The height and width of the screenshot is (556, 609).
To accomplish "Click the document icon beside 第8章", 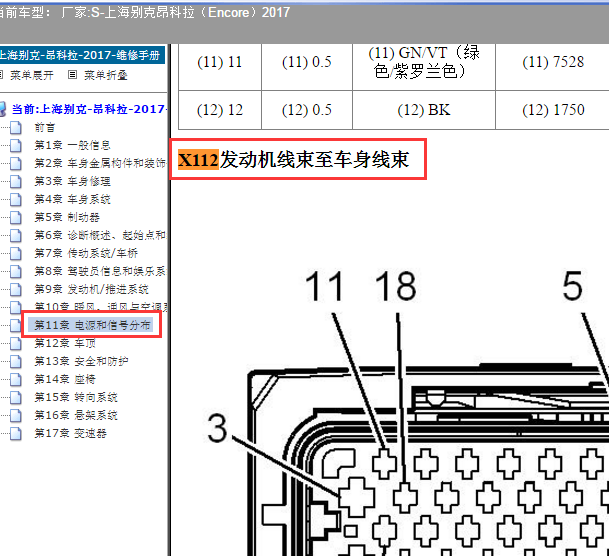I will (16, 271).
